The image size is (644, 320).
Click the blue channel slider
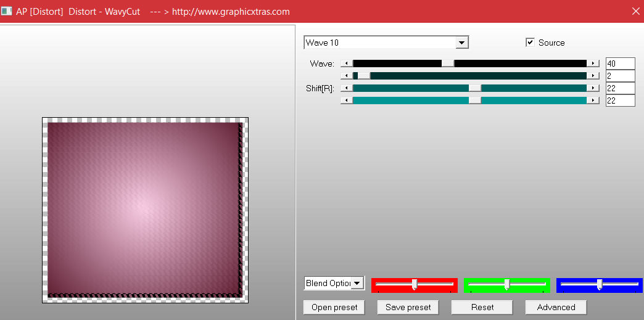point(599,285)
